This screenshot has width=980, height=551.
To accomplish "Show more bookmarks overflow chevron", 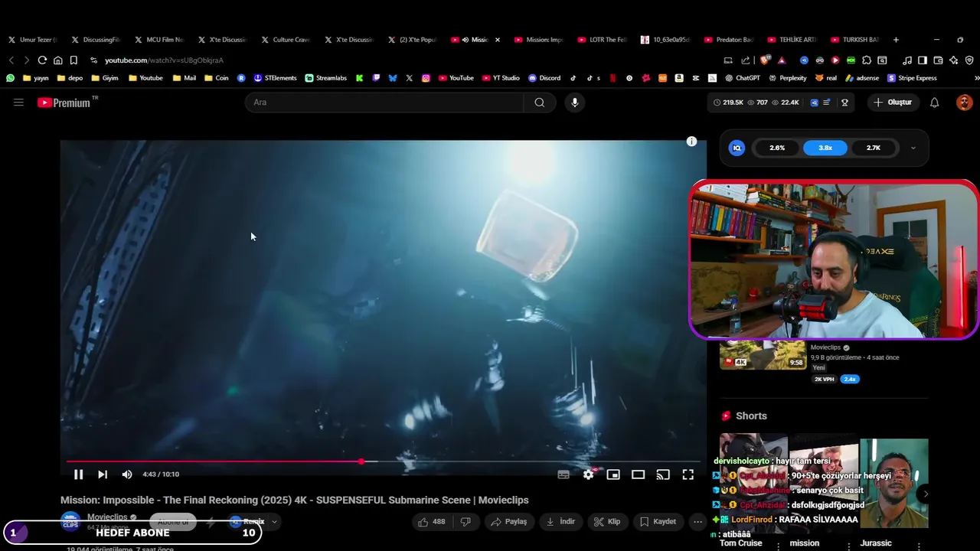I will (x=976, y=78).
